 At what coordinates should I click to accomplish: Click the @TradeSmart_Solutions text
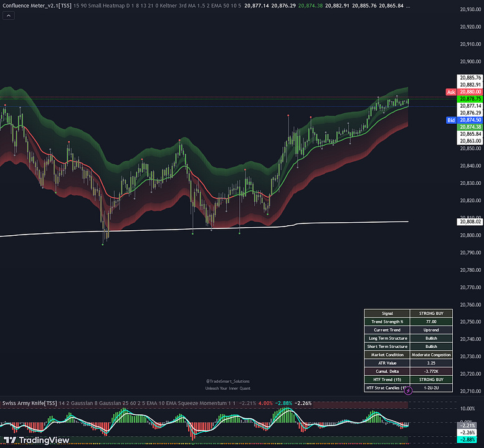pyautogui.click(x=228, y=381)
